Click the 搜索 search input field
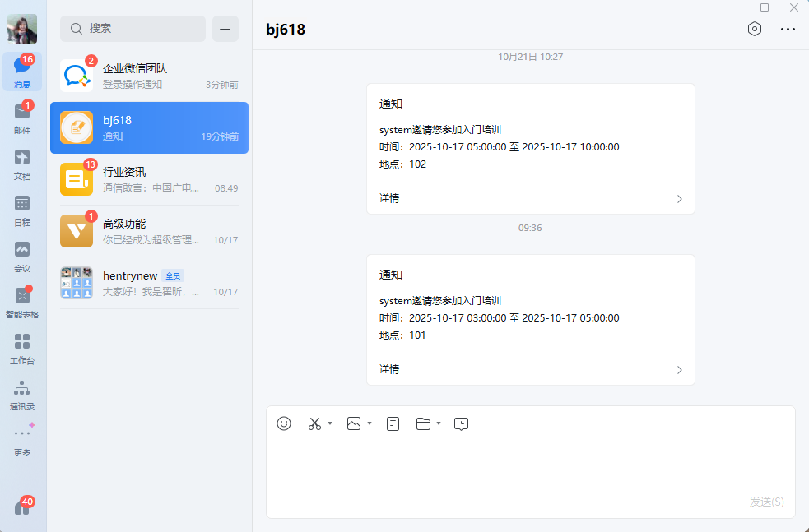This screenshot has width=809, height=532. tap(133, 28)
